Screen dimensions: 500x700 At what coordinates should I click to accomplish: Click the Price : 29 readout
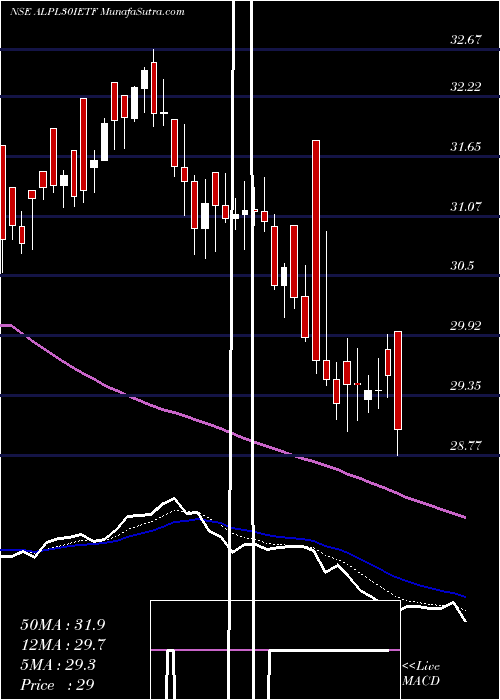pos(58,685)
